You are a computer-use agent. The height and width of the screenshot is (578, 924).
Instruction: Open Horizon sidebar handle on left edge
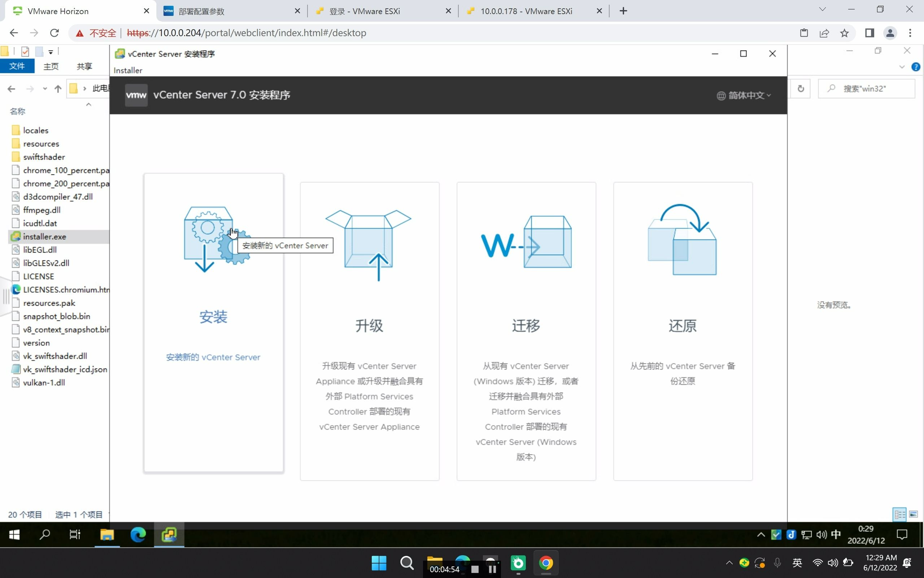click(x=5, y=296)
